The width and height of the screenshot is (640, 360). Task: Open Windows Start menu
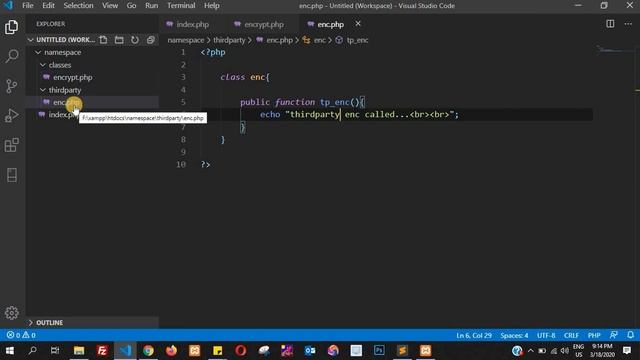[x=10, y=350]
